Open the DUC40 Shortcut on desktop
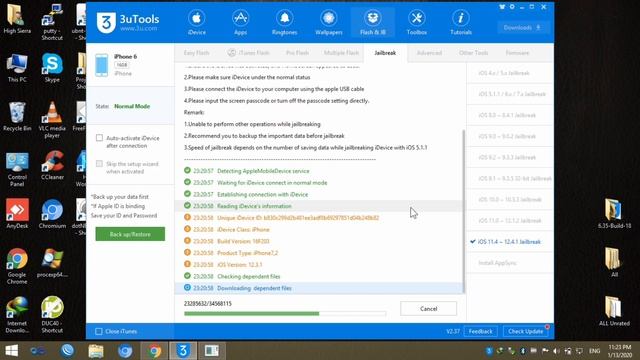The image size is (640, 360). tap(52, 314)
